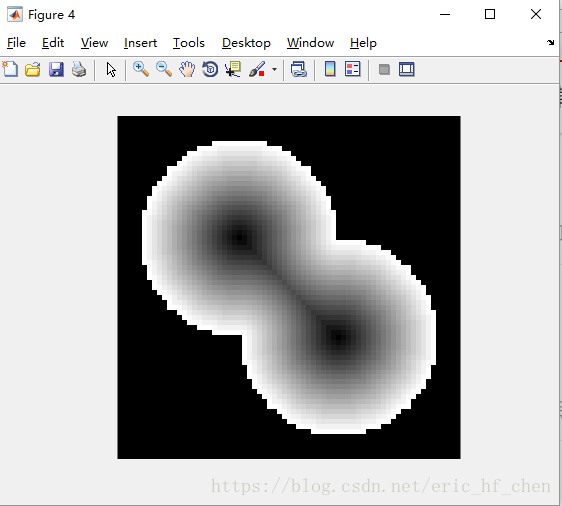Open the Insert menu

tap(140, 43)
